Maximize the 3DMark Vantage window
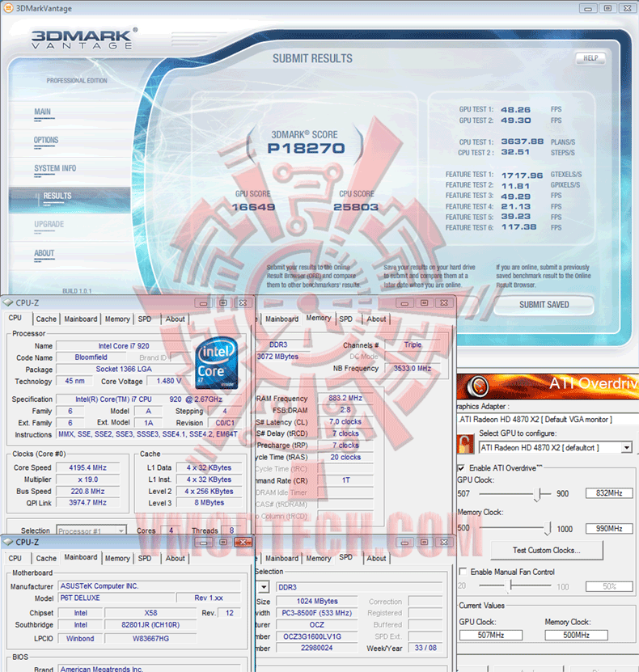 [x=607, y=8]
